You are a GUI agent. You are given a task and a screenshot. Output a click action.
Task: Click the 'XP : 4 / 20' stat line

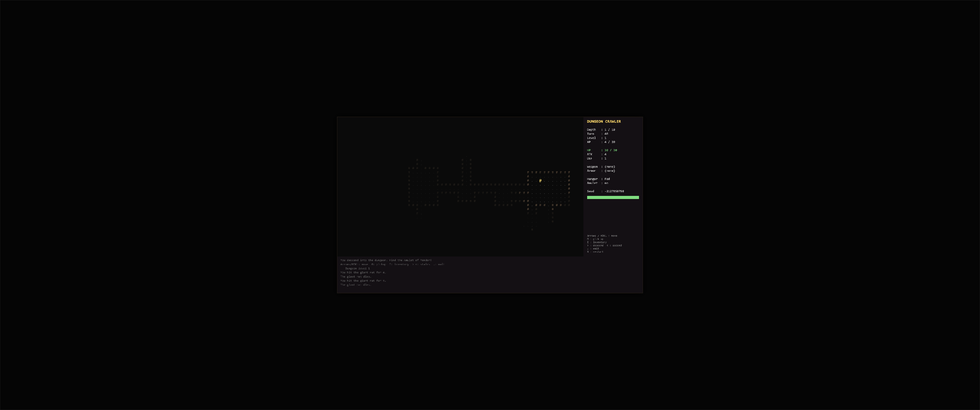(x=601, y=142)
